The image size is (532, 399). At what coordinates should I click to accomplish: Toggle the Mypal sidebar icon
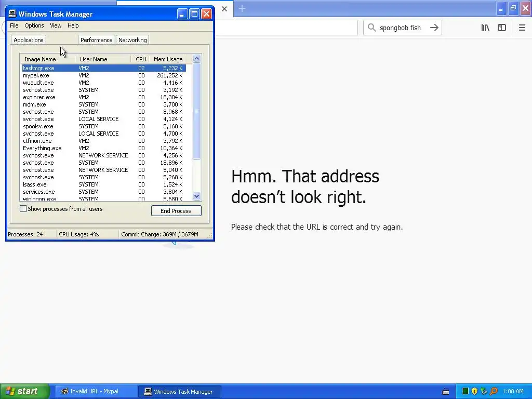502,28
